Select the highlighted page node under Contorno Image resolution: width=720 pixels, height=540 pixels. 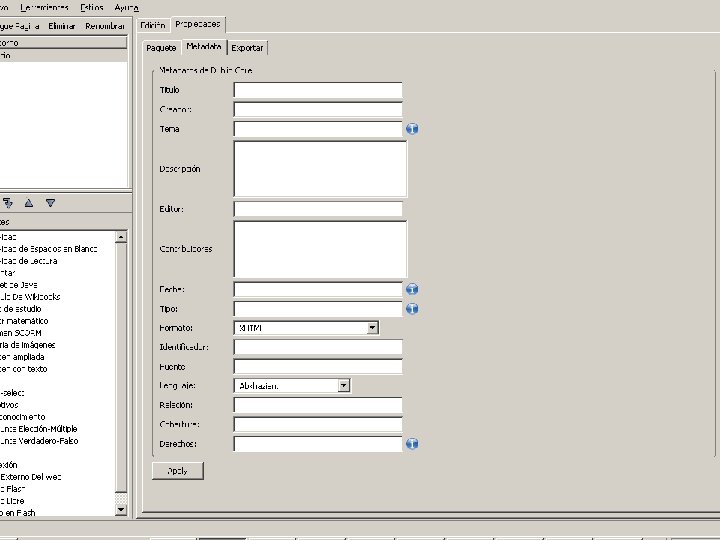[x=63, y=56]
